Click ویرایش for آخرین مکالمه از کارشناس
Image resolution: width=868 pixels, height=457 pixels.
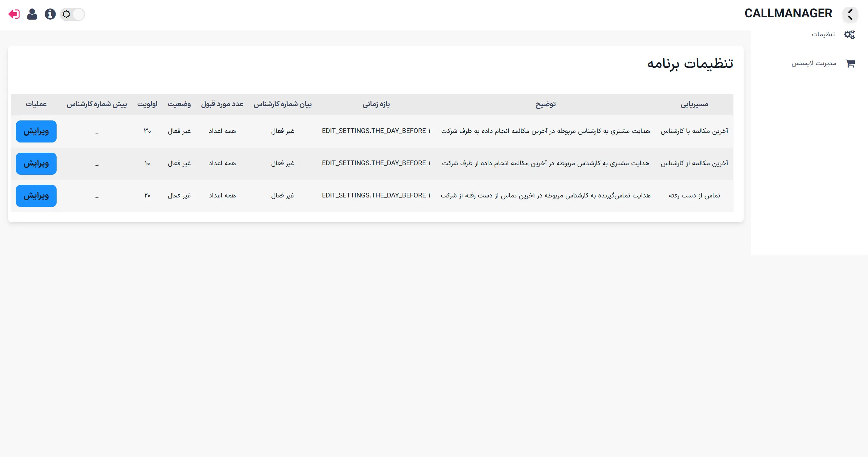(x=36, y=164)
